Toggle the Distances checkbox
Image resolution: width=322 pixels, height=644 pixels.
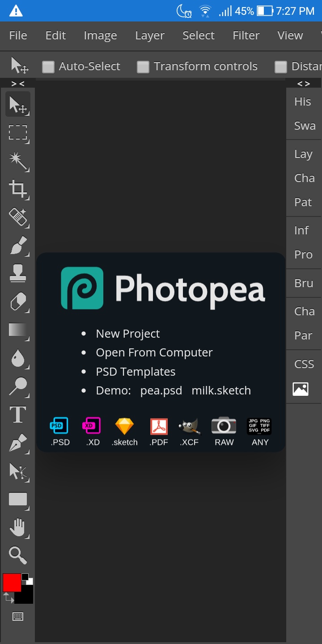click(x=281, y=67)
